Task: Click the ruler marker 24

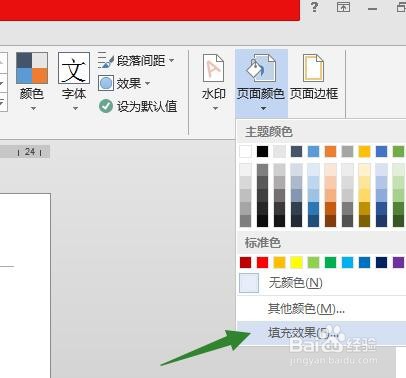Action: point(30,152)
